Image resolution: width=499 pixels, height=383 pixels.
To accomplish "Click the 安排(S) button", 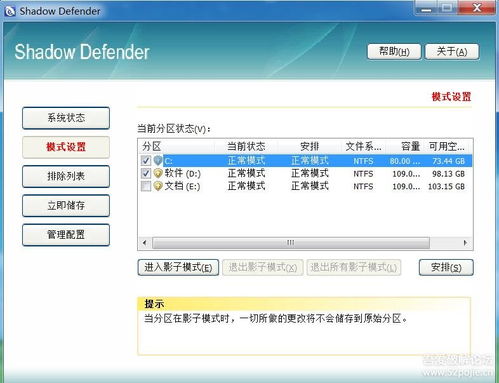I will pos(446,267).
